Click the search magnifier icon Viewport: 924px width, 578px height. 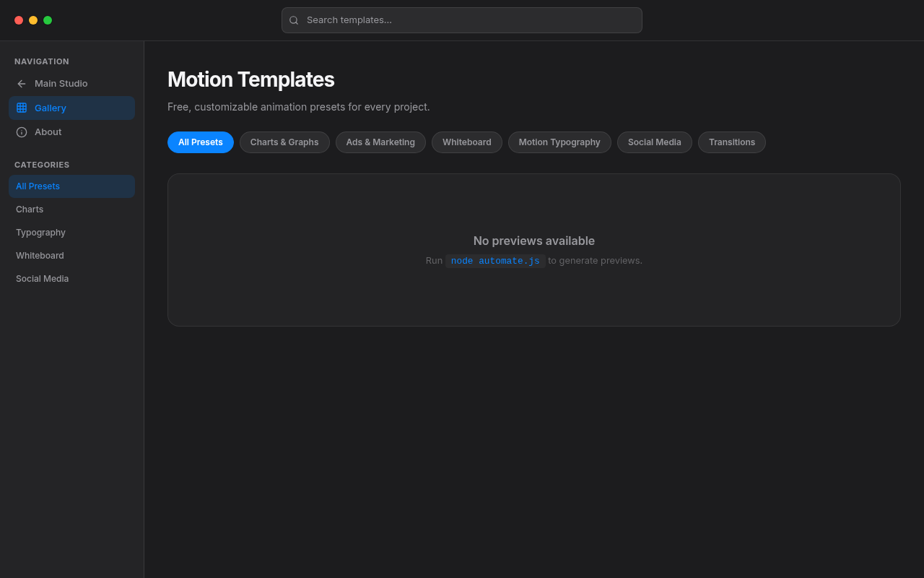pos(294,20)
